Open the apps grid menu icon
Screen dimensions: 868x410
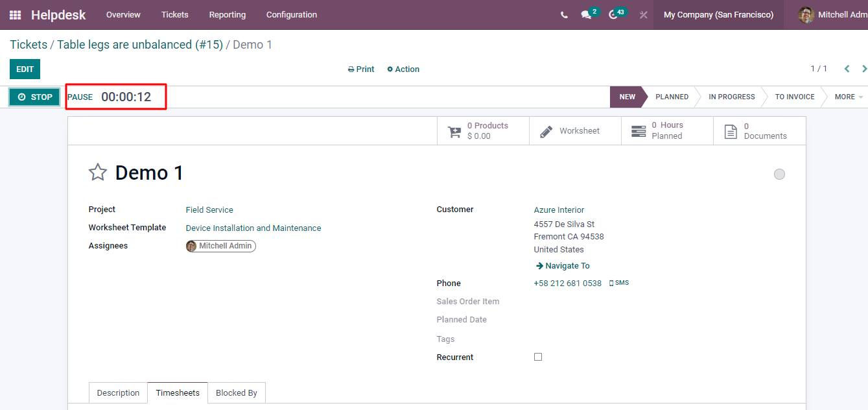15,15
